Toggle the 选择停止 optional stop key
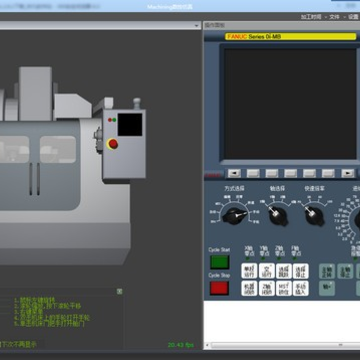This screenshot has height=360, width=360. (301, 271)
